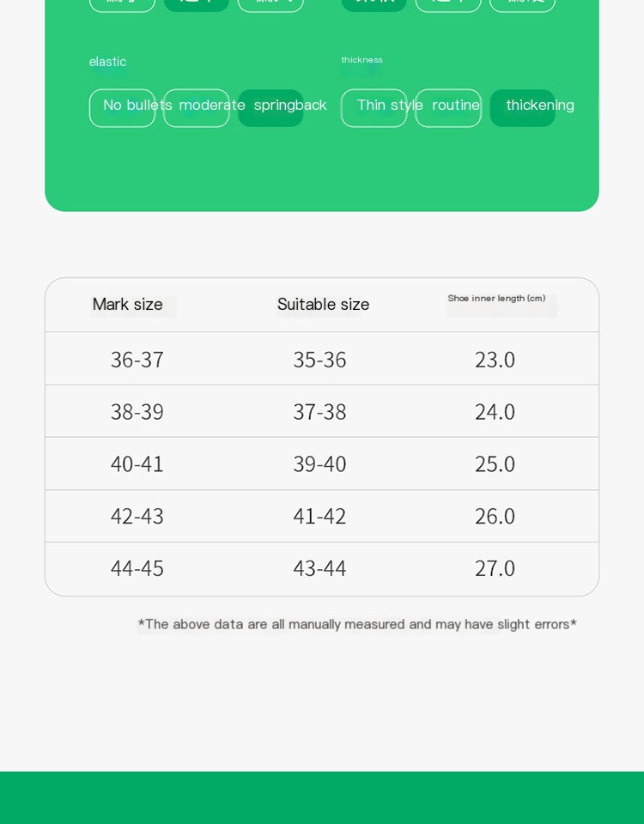Pick the "Thin style" thickness option
This screenshot has width=644, height=824.
pyautogui.click(x=374, y=108)
